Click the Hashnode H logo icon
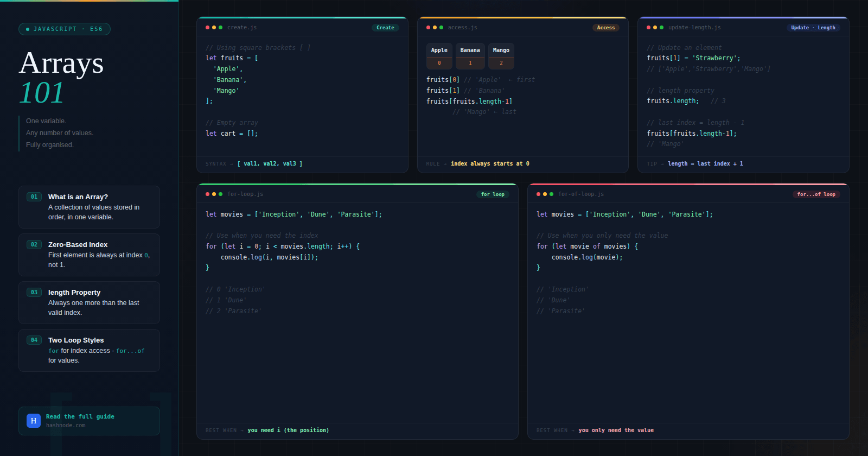This screenshot has width=868, height=456. tap(34, 421)
